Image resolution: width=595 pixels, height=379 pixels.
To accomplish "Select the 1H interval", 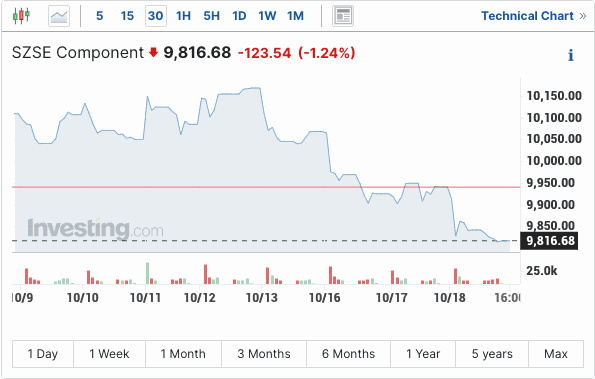I will (183, 16).
